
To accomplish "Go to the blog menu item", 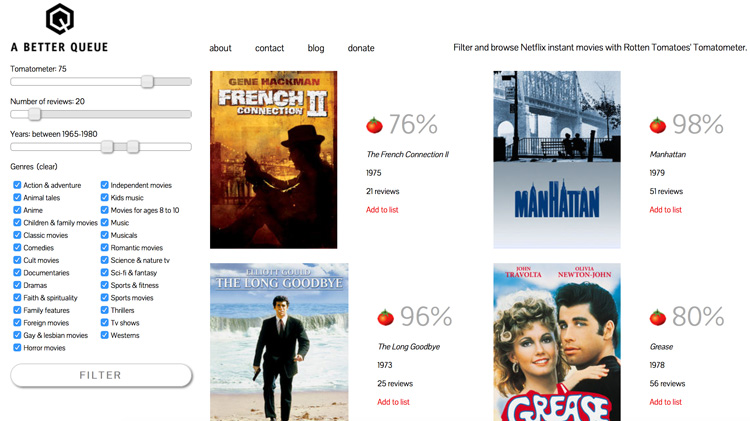I will 316,48.
